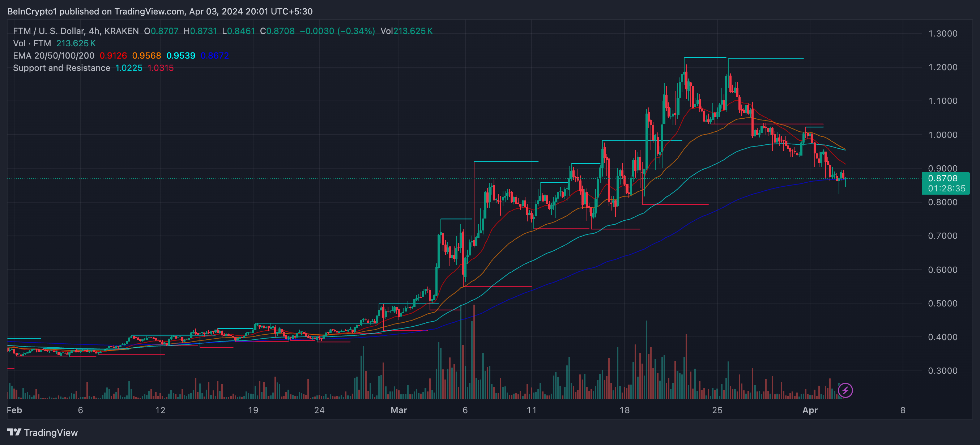Click the Apr date label on time axis
980x445 pixels.
[810, 410]
